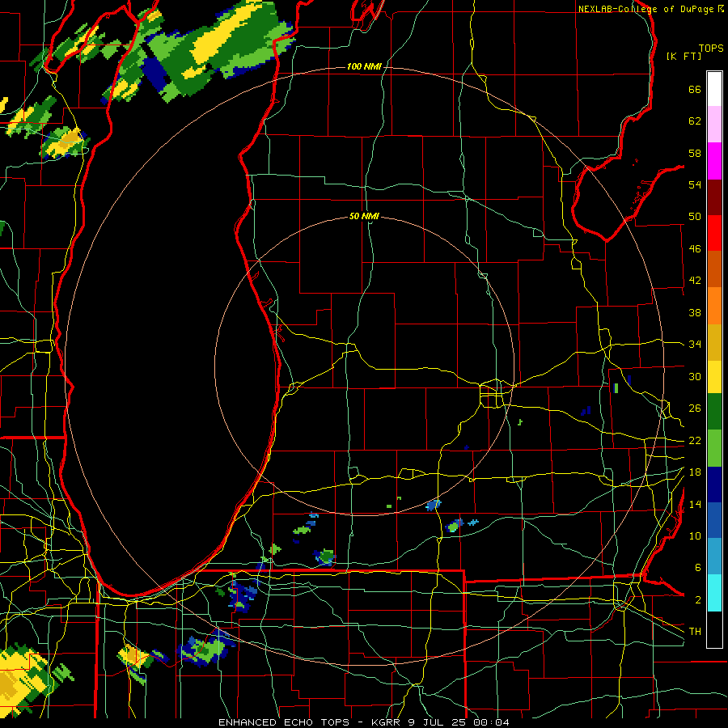Click the dark green 30 kft legend swatch
This screenshot has height=728, width=728.
click(714, 412)
